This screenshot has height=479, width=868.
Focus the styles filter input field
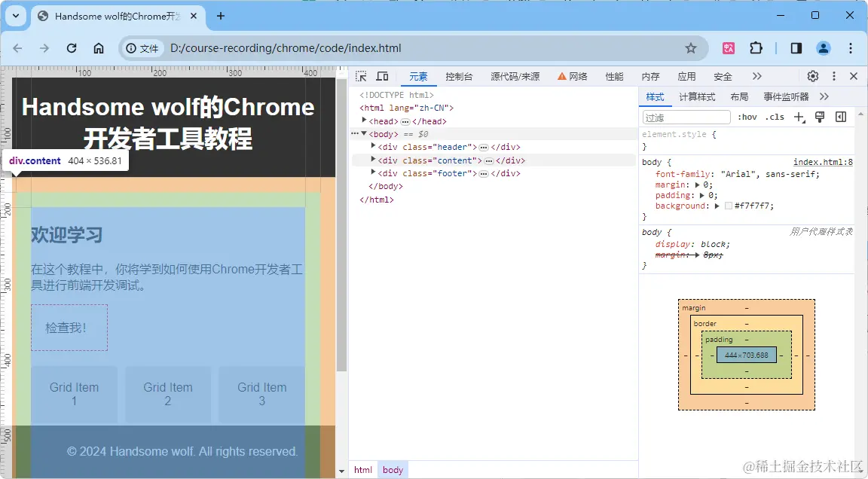coord(686,117)
